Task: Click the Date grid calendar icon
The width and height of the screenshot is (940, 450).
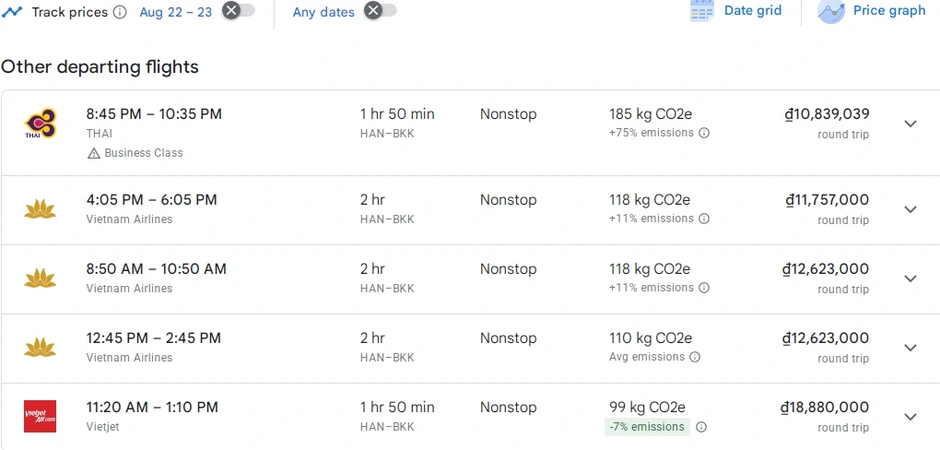Action: (701, 11)
